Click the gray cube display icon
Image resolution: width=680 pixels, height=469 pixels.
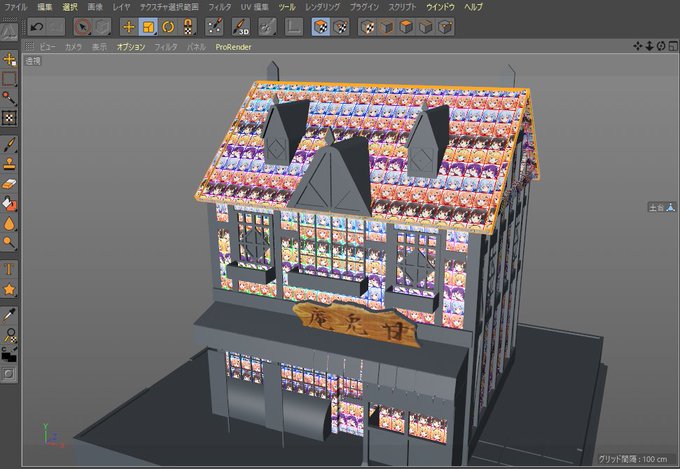(x=426, y=27)
